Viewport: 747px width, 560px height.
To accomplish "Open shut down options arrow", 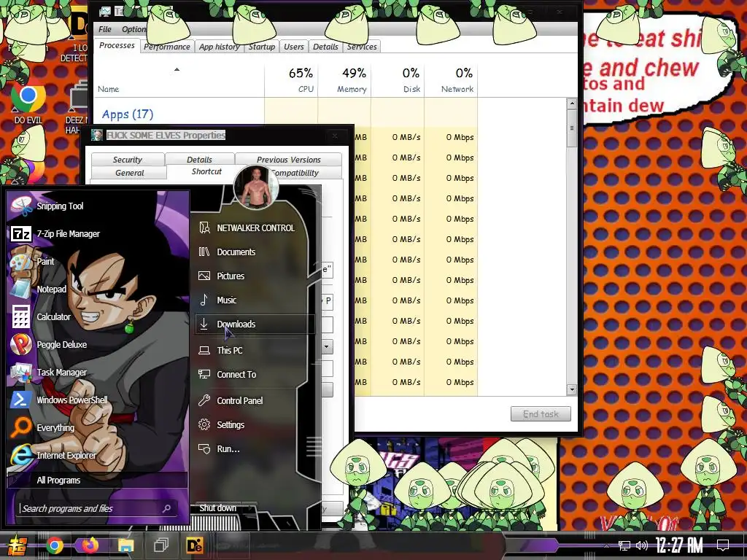I will coord(251,508).
